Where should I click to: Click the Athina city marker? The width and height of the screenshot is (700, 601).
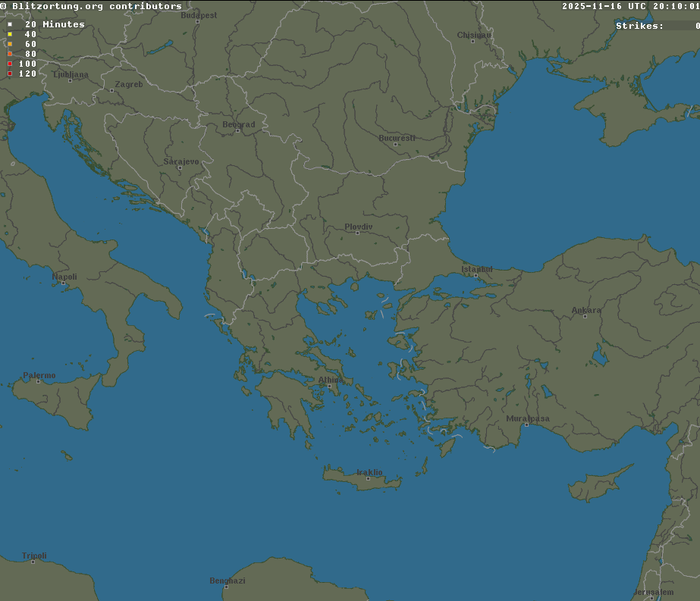331,384
